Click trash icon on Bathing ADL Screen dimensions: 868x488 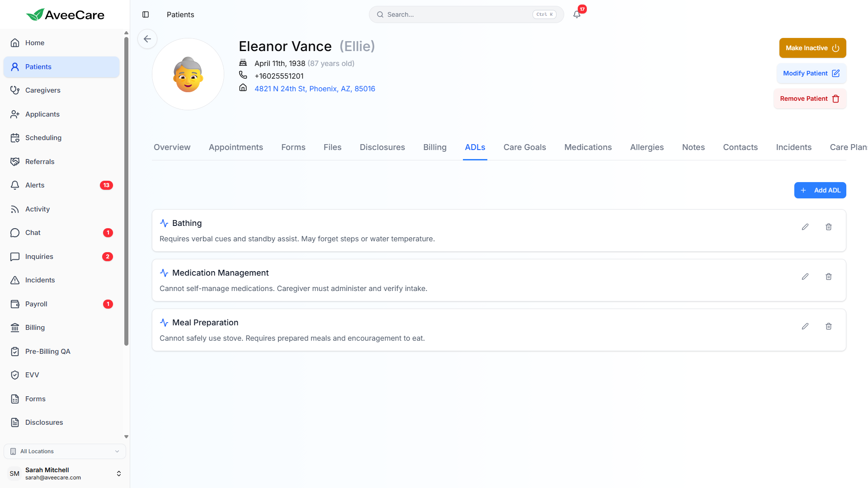point(829,227)
